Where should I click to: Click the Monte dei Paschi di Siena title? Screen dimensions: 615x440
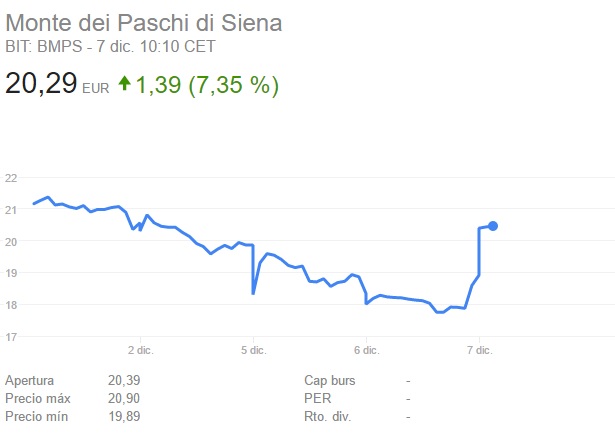(144, 22)
